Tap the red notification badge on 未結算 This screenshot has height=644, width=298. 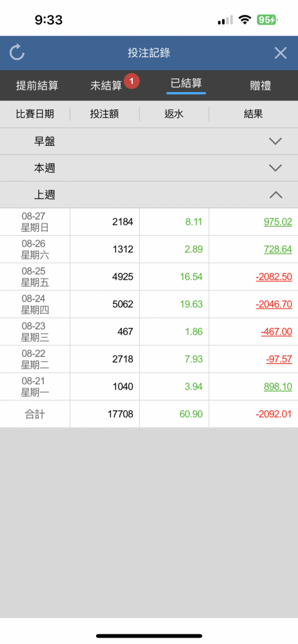[x=132, y=81]
